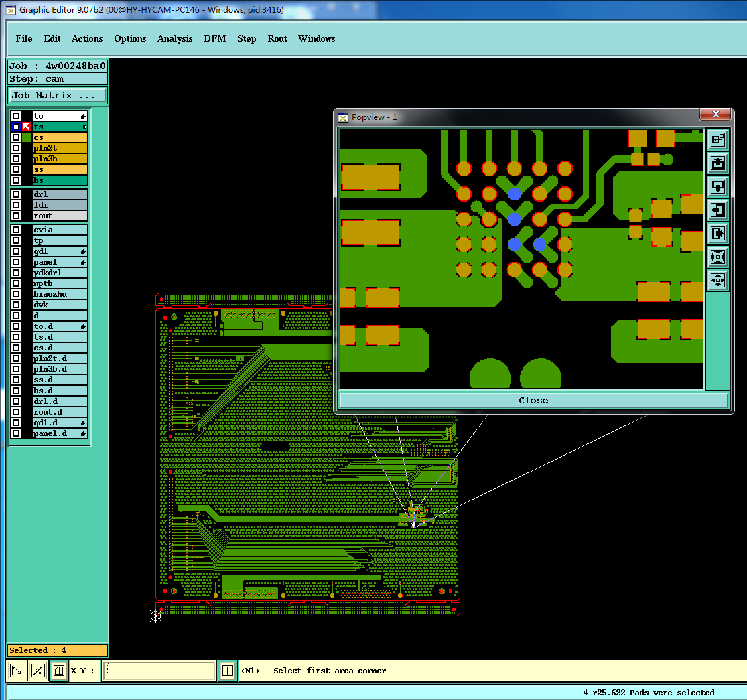Select the 'drl.d' layer name
Image resolution: width=747 pixels, height=700 pixels.
click(60, 401)
